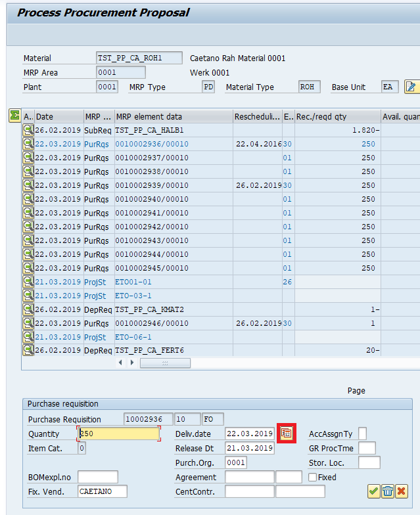The height and width of the screenshot is (515, 420).
Task: Click the Fix. Vend. field containing CAETANO
Action: tap(102, 491)
